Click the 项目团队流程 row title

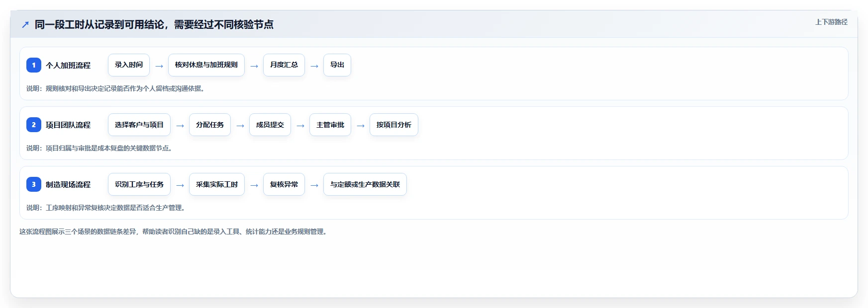pos(68,125)
